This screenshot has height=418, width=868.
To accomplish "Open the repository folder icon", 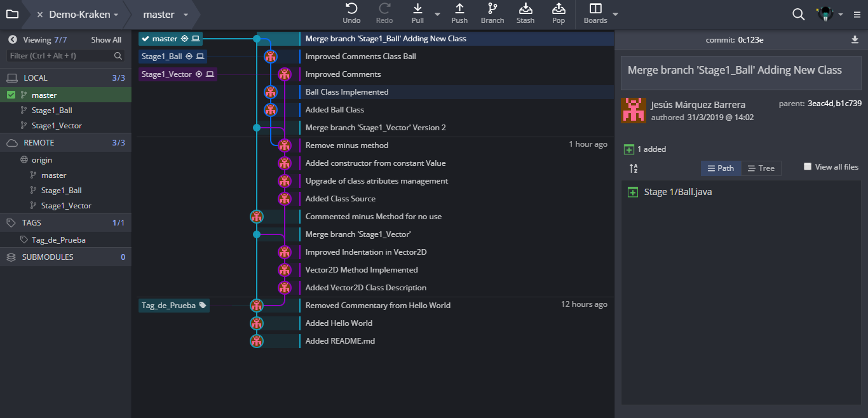I will [12, 14].
